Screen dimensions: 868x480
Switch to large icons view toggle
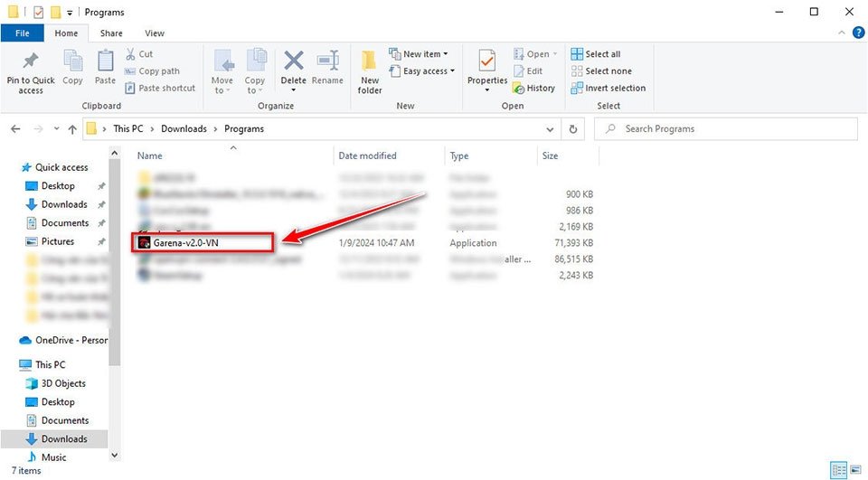pos(856,470)
